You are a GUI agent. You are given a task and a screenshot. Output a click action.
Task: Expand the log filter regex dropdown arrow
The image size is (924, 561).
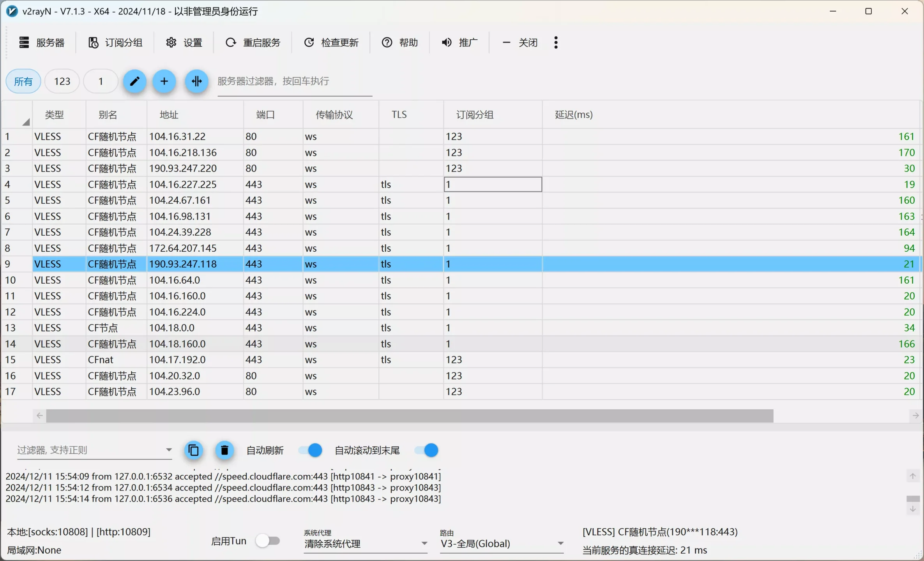[169, 450]
